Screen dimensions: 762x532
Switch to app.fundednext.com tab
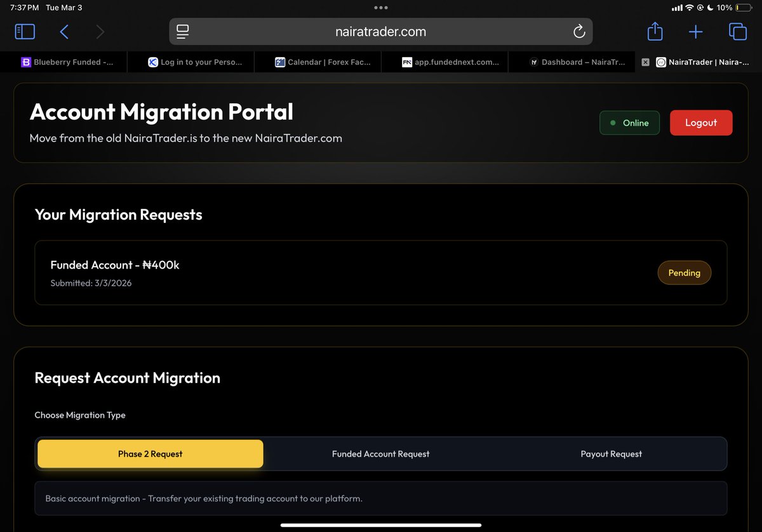tap(444, 62)
